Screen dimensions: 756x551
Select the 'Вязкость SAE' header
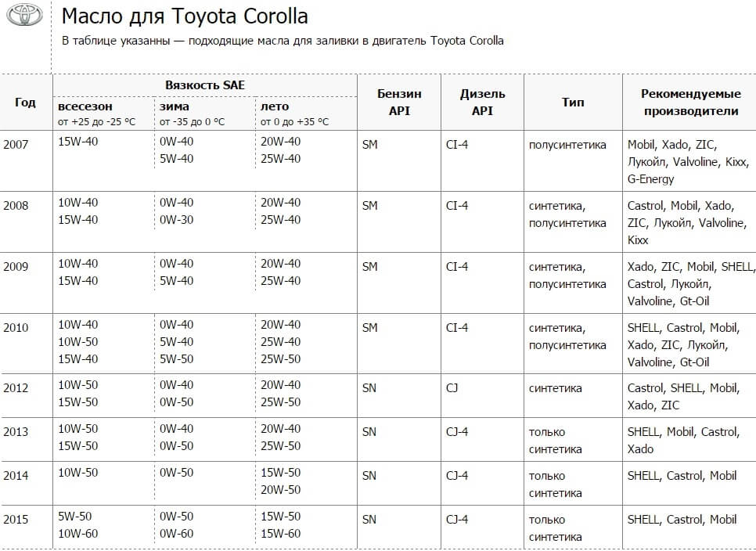click(x=204, y=85)
